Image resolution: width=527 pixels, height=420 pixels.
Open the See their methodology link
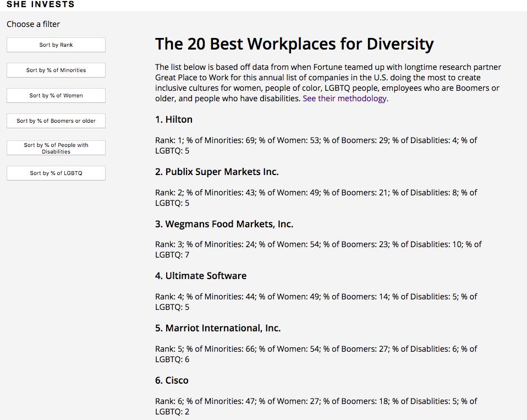[345, 99]
